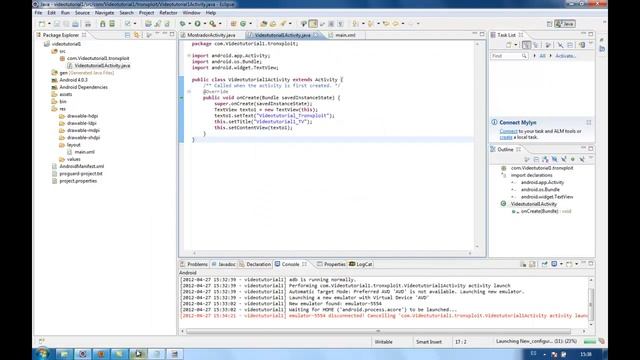Screen dimensions: 640x360
Task: Click the Open Perspective icon
Action: [549, 24]
